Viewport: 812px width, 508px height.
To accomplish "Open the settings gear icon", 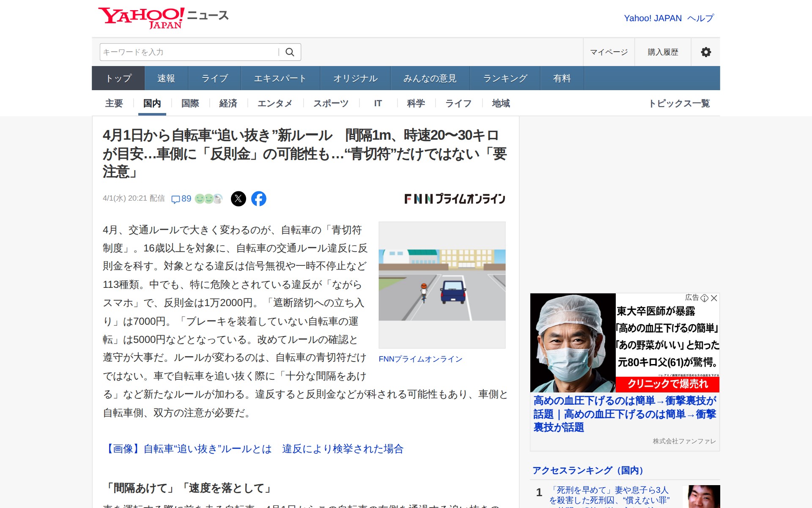I will [x=705, y=52].
